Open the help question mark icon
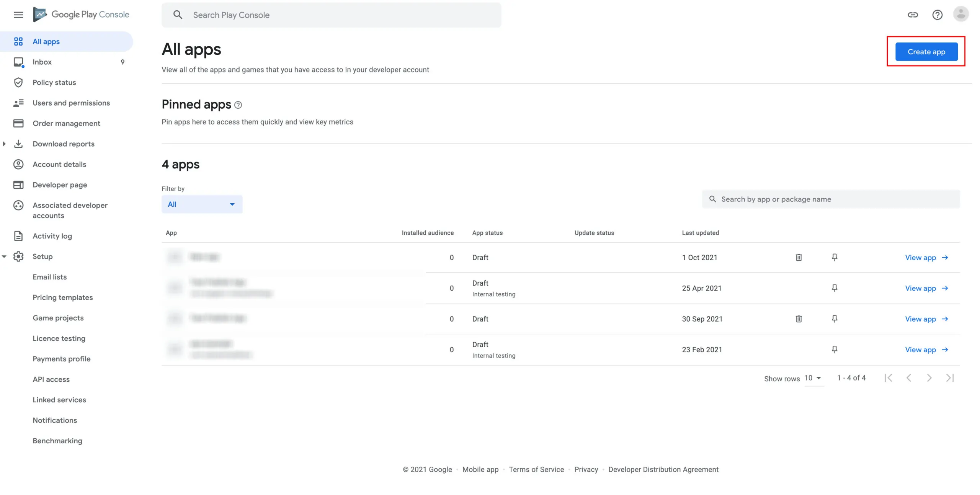This screenshot has width=980, height=495. [x=937, y=15]
